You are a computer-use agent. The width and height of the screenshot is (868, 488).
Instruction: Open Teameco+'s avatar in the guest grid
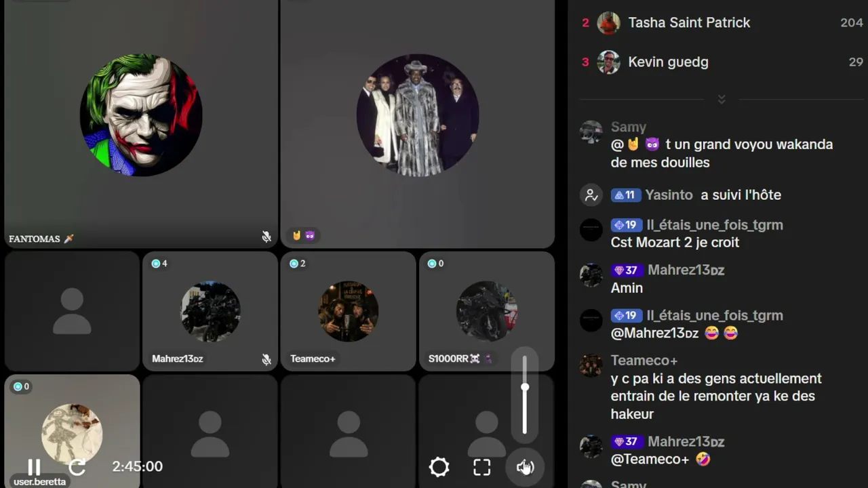coord(349,312)
